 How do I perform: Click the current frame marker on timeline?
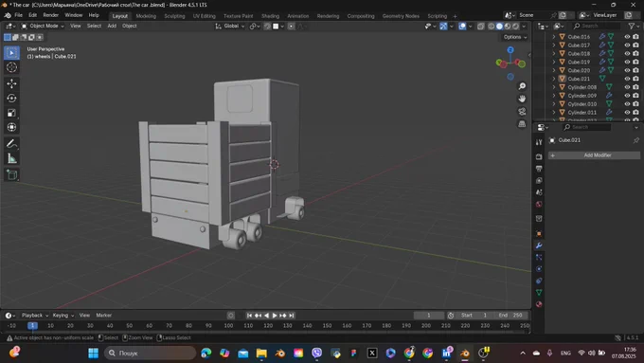[x=32, y=326]
